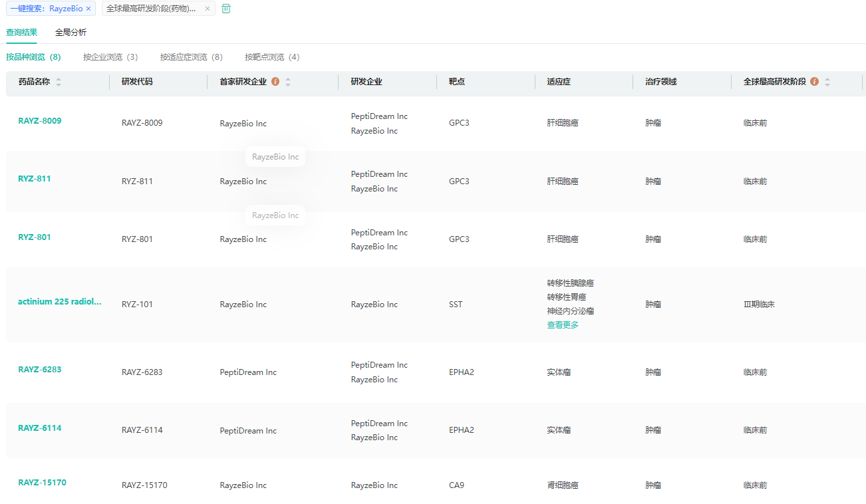Remove the RayzeBio search filter tag

tap(88, 9)
